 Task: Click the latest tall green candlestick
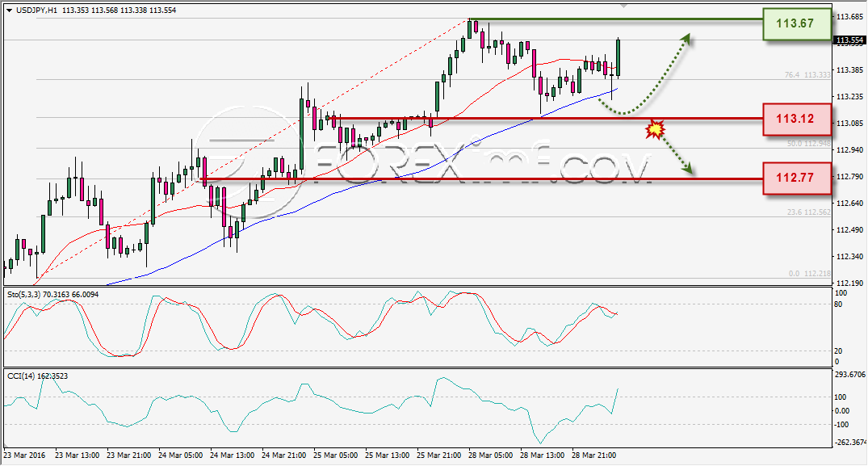click(618, 57)
